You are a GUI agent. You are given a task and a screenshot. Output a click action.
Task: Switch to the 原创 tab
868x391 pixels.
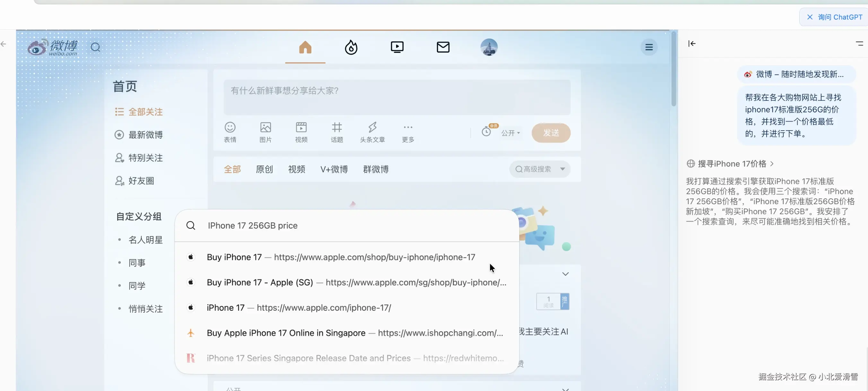click(264, 169)
